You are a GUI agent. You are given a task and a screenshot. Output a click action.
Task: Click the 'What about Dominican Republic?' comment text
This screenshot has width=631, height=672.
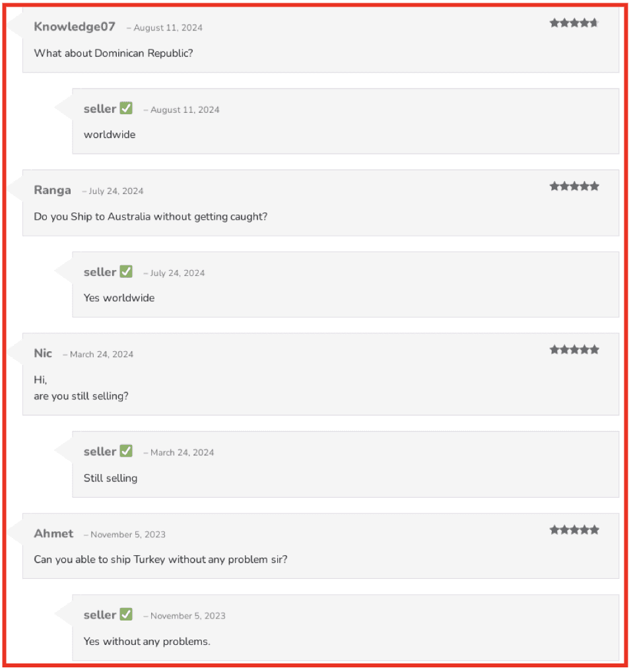click(114, 53)
